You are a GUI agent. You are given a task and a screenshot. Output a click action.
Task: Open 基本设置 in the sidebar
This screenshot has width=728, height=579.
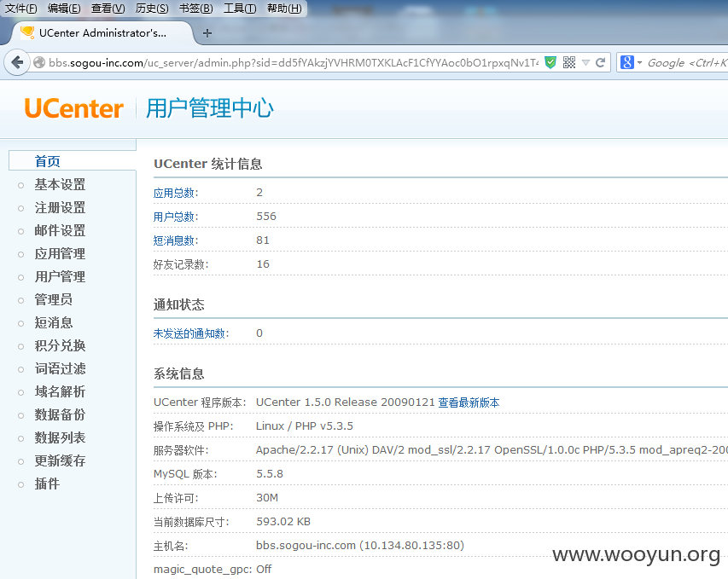(60, 184)
